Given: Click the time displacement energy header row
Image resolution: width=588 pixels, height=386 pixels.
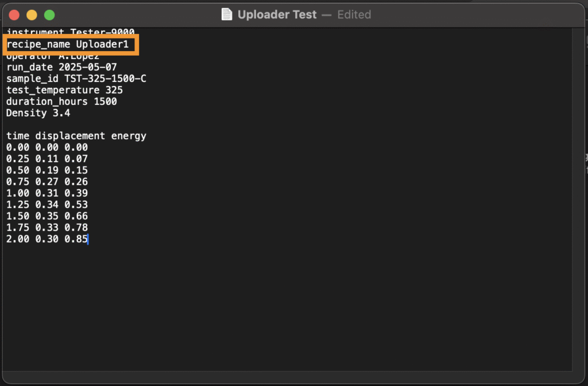Looking at the screenshot, I should [x=76, y=136].
